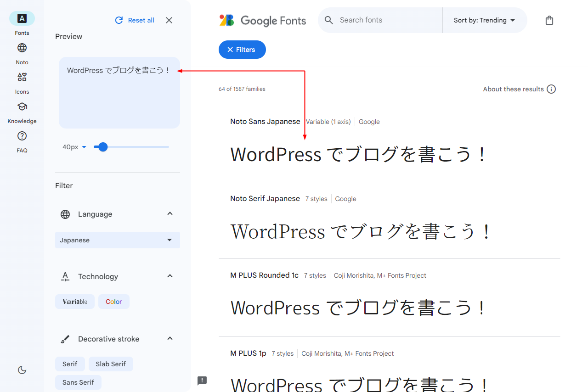
Task: Toggle the Serif filter chip
Action: [70, 364]
